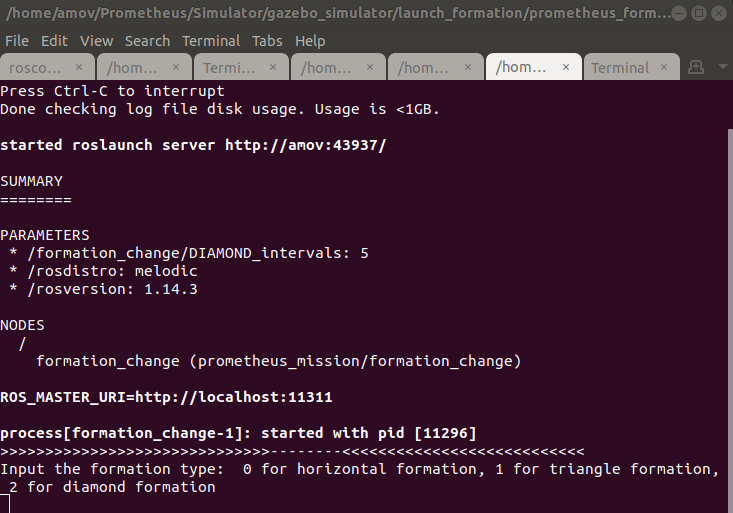Open the File menu
This screenshot has height=513, width=733.
[x=17, y=41]
